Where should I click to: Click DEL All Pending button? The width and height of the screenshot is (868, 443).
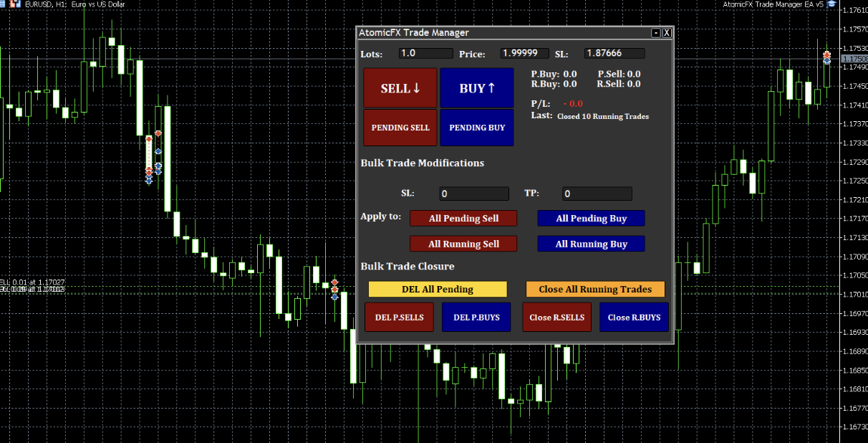[x=438, y=289]
